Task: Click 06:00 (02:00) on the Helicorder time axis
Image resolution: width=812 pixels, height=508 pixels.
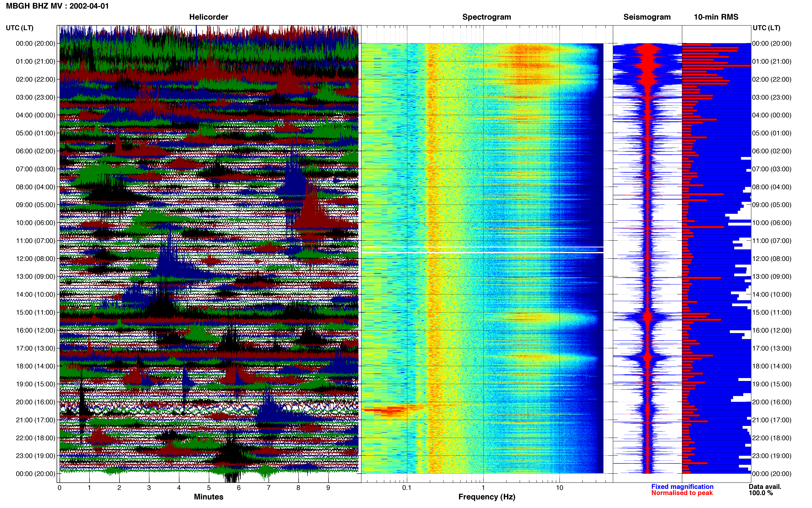Action: click(36, 151)
